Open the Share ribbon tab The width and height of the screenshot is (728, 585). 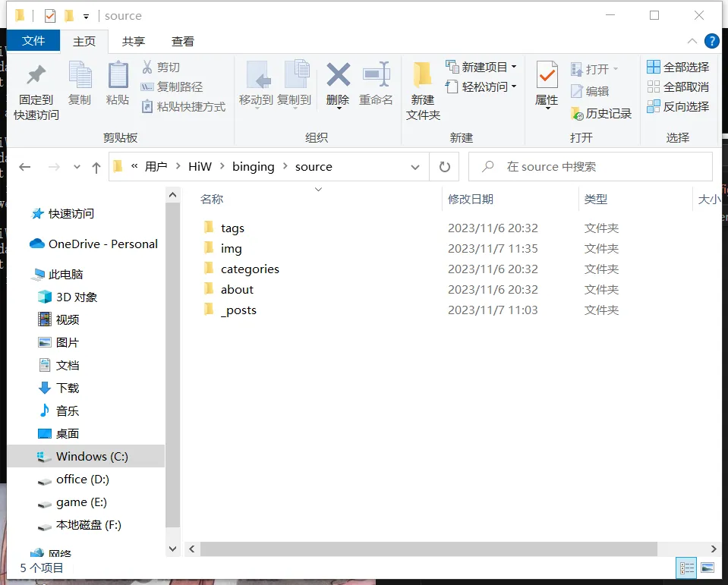click(x=134, y=41)
